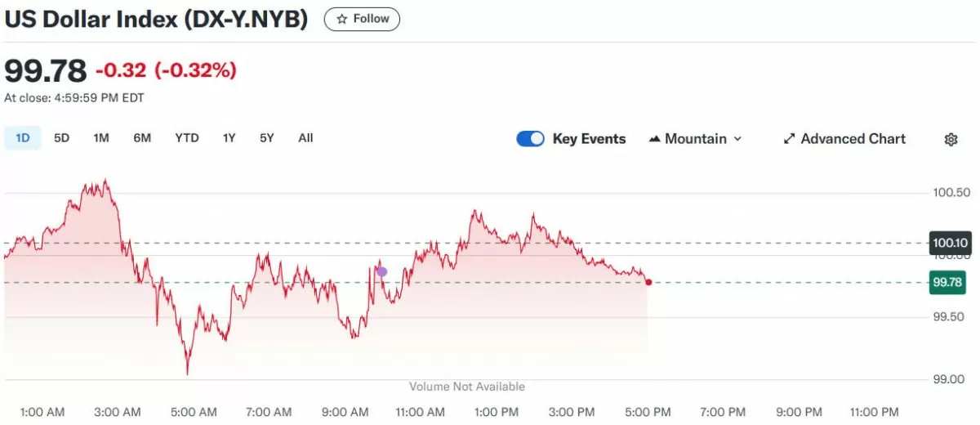The image size is (980, 425).
Task: Open the Advanced Chart link
Action: 853,139
